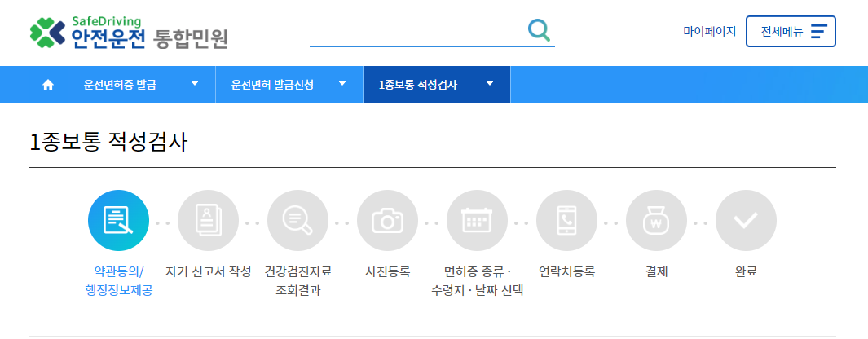Click the 결제 label
Screen dimensions: 868x339
(x=657, y=271)
